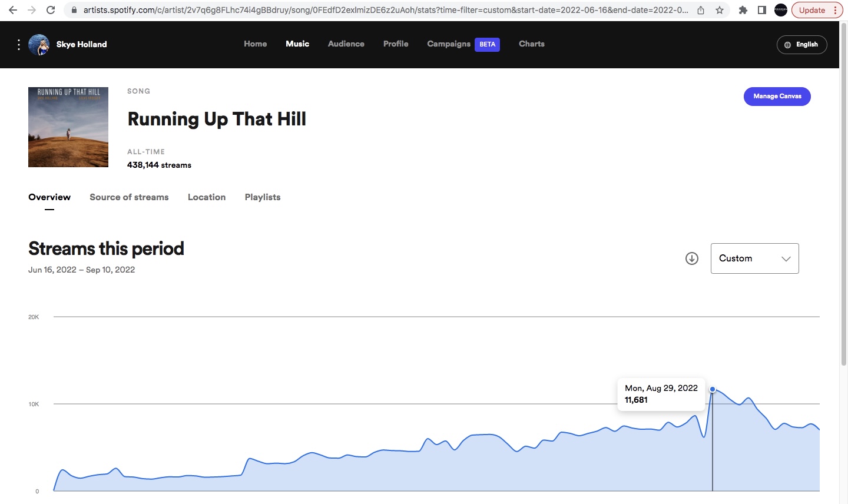The width and height of the screenshot is (848, 504).
Task: Switch to the Location tab
Action: [207, 197]
